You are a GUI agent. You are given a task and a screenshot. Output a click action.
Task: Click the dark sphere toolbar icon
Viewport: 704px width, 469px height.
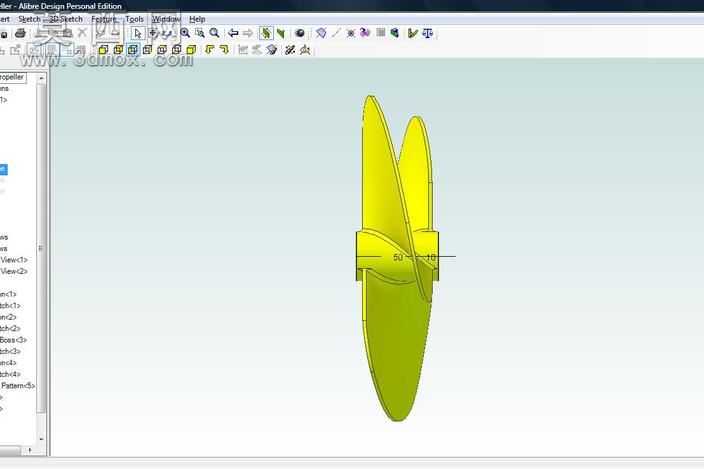pos(300,33)
